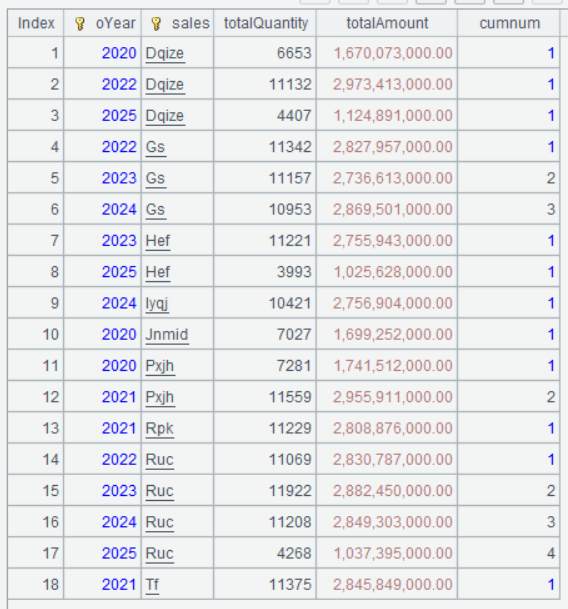Select totalAmount cell 2,869,501,000.00
Screen dimensions: 568x609
coord(387,210)
